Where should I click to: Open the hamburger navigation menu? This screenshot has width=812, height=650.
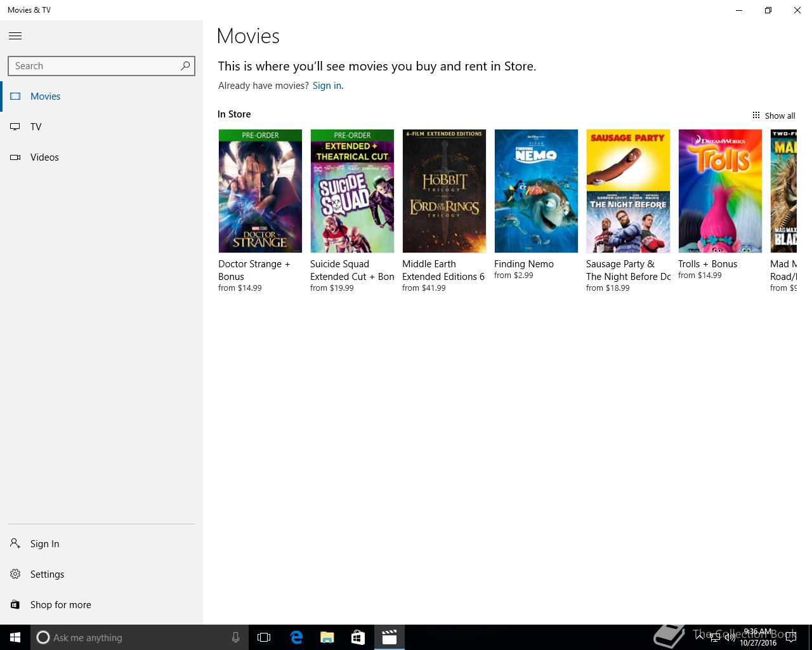(x=15, y=36)
